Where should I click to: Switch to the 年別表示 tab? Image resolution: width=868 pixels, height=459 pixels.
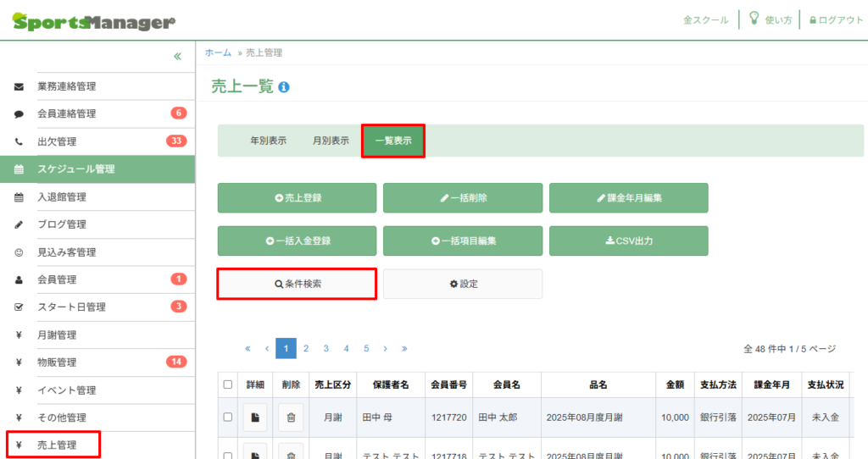[268, 141]
